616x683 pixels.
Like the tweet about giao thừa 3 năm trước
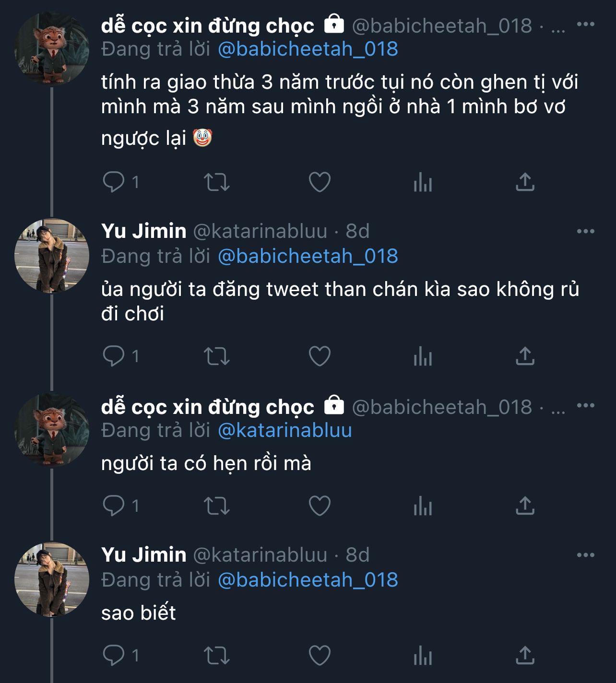pos(320,182)
